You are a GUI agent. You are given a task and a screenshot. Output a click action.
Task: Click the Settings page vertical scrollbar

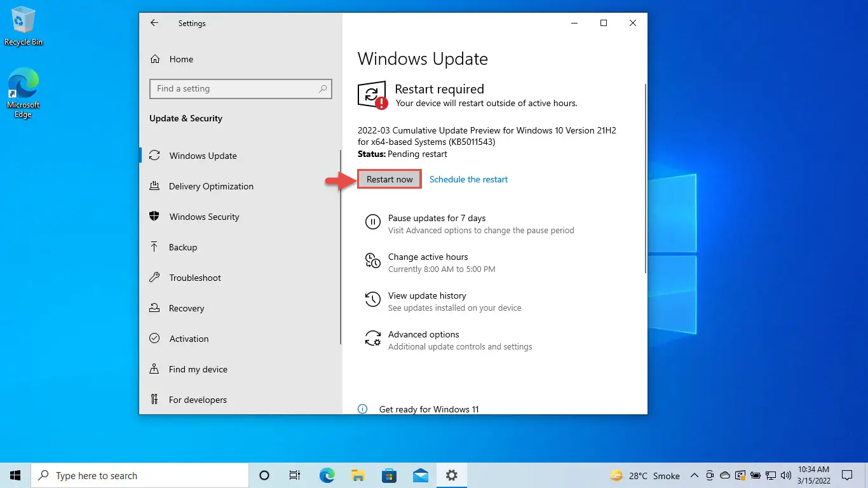(645, 178)
